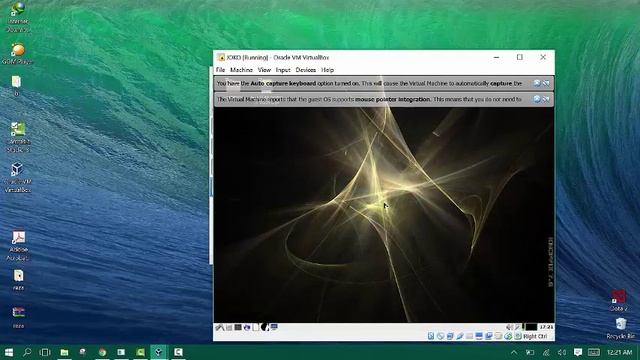Open the Machine menu
The height and width of the screenshot is (360, 640).
(x=241, y=70)
